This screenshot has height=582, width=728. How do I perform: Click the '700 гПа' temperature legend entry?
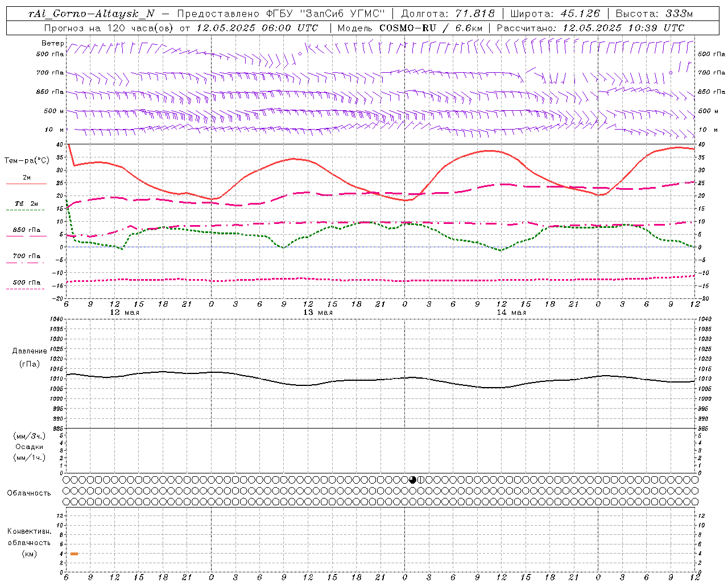point(27,256)
